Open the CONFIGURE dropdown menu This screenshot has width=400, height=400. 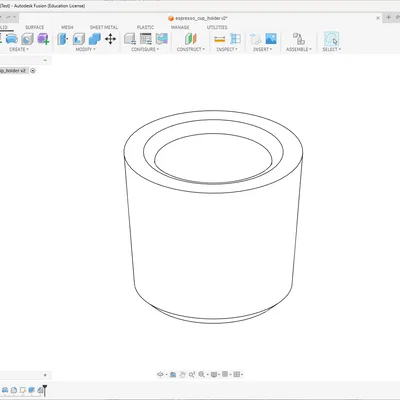click(145, 49)
